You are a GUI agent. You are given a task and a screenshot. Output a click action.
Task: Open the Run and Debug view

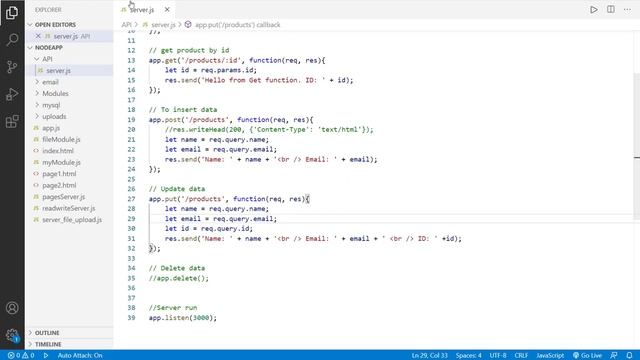click(x=12, y=94)
